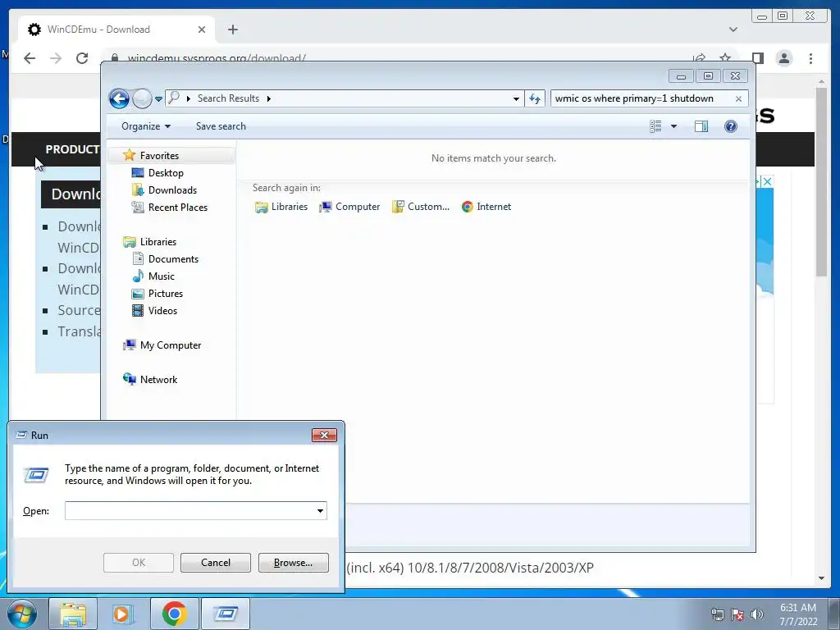Search again in Custom location
840x630 pixels.
[x=421, y=207]
